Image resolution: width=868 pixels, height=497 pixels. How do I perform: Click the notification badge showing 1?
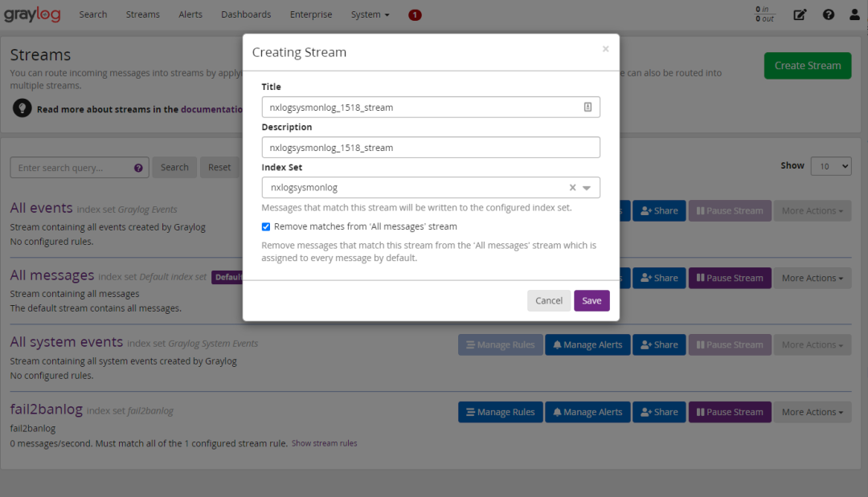click(415, 14)
